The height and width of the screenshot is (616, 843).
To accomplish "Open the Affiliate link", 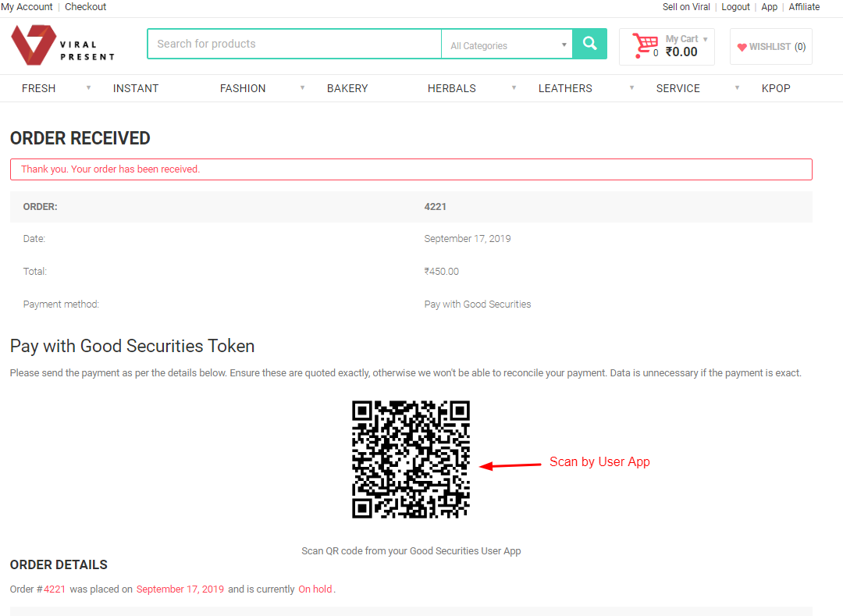I will click(x=804, y=7).
